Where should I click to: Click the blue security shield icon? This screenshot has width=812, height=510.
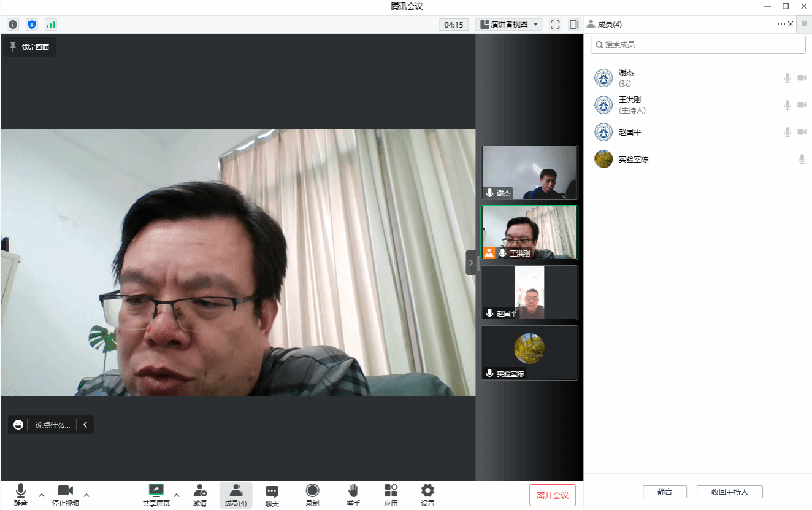(32, 25)
